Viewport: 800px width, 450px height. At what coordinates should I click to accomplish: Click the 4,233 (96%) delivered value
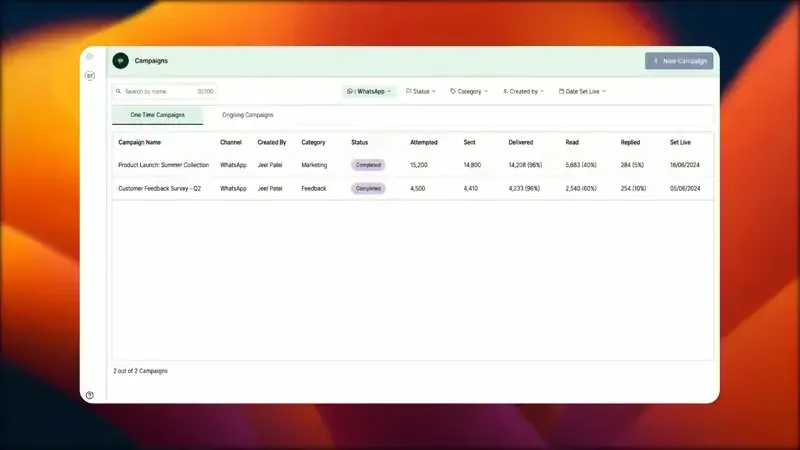[x=524, y=189]
